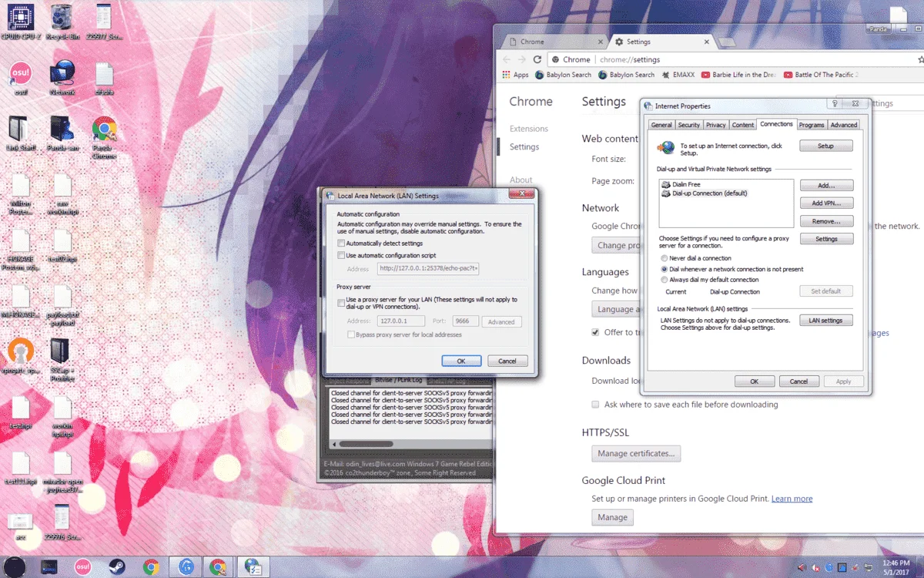This screenshot has width=924, height=578.
Task: Switch to the Privacy tab
Action: 716,125
